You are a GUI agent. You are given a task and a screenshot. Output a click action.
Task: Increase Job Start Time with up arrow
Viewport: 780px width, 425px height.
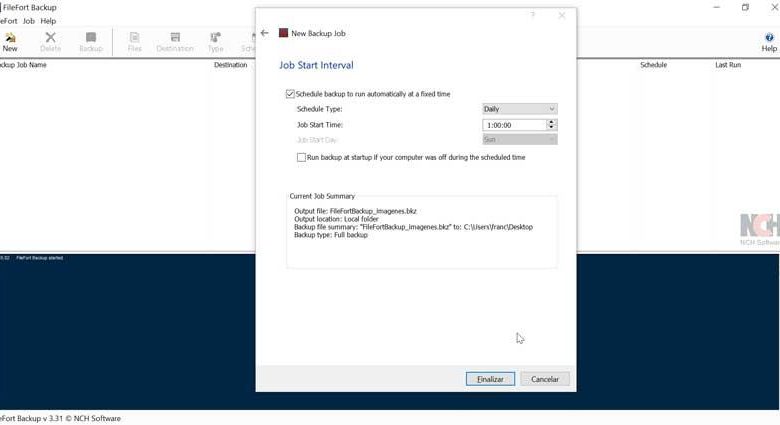(x=551, y=122)
